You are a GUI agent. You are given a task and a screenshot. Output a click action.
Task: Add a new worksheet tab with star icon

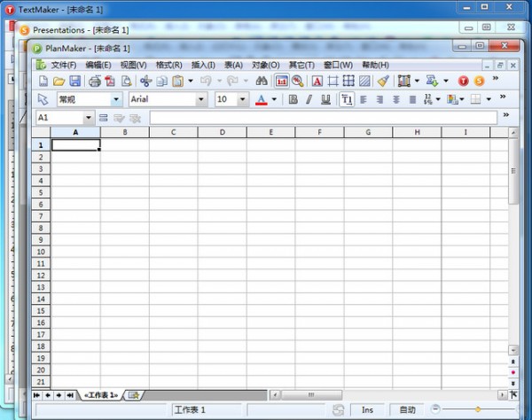click(134, 395)
